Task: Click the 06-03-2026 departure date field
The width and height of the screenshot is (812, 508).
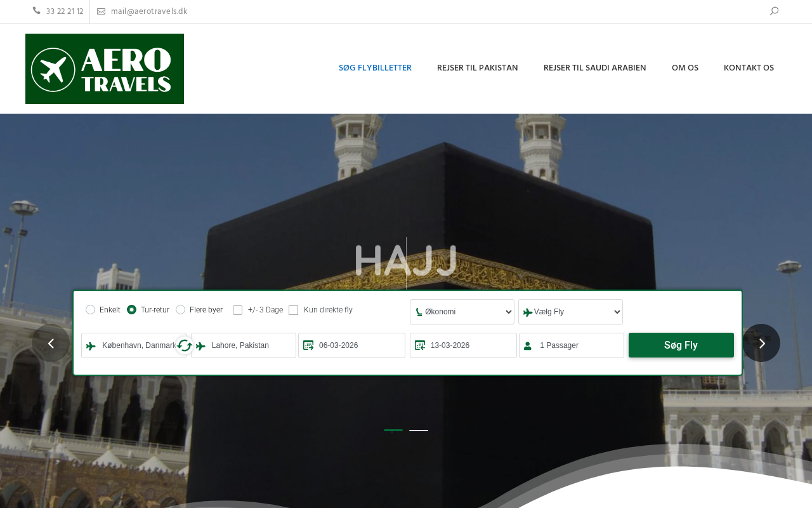Action: coord(351,345)
